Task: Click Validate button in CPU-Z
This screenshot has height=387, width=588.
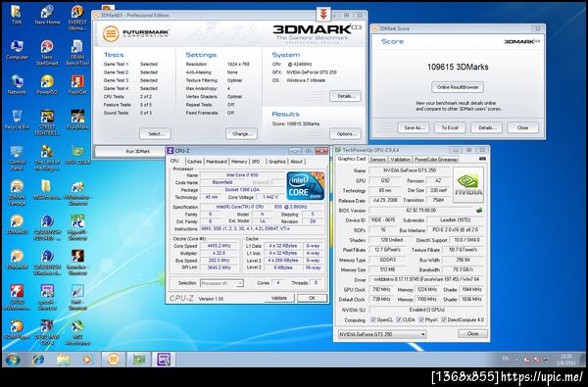Action: (x=279, y=298)
